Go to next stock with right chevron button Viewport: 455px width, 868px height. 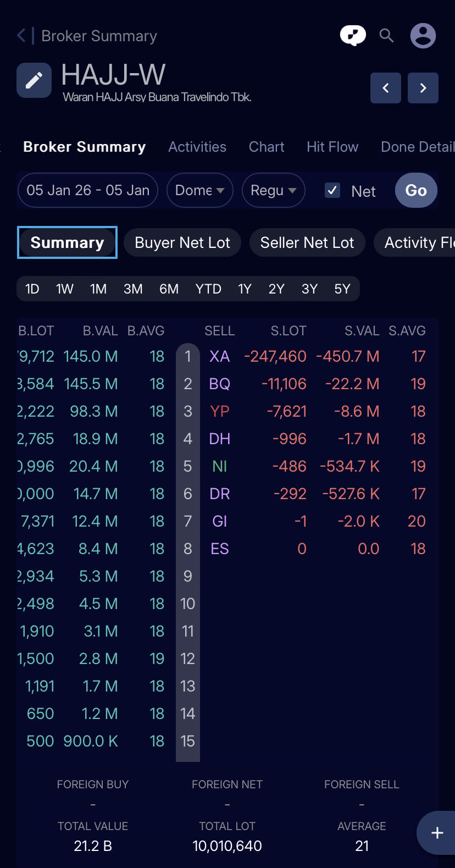pyautogui.click(x=423, y=88)
